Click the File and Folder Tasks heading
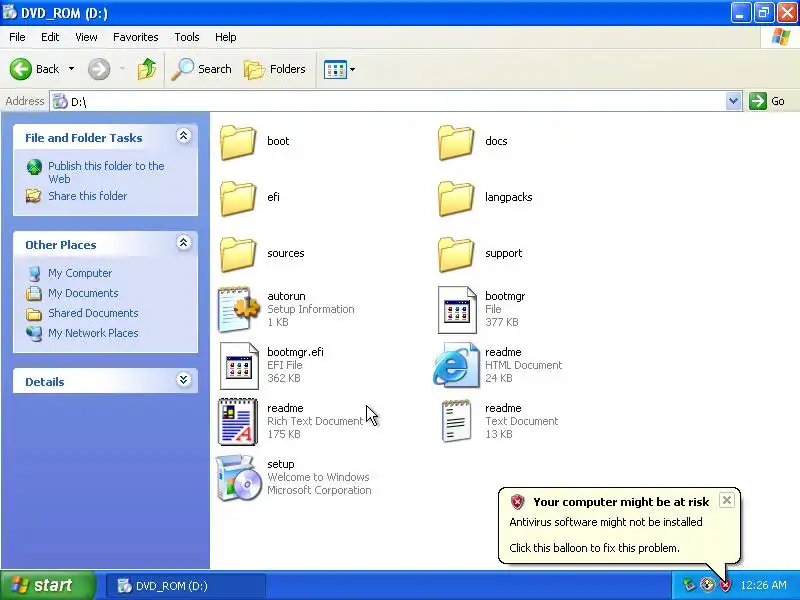 pos(84,138)
